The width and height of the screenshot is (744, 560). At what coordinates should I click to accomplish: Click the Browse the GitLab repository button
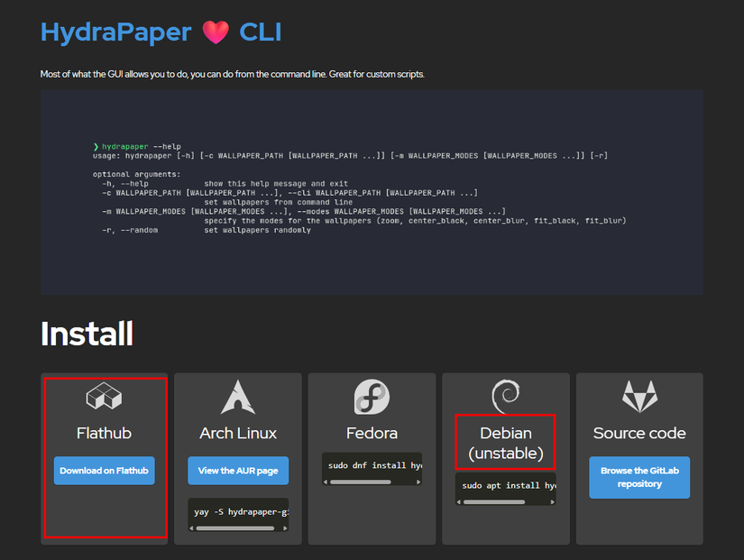click(638, 477)
